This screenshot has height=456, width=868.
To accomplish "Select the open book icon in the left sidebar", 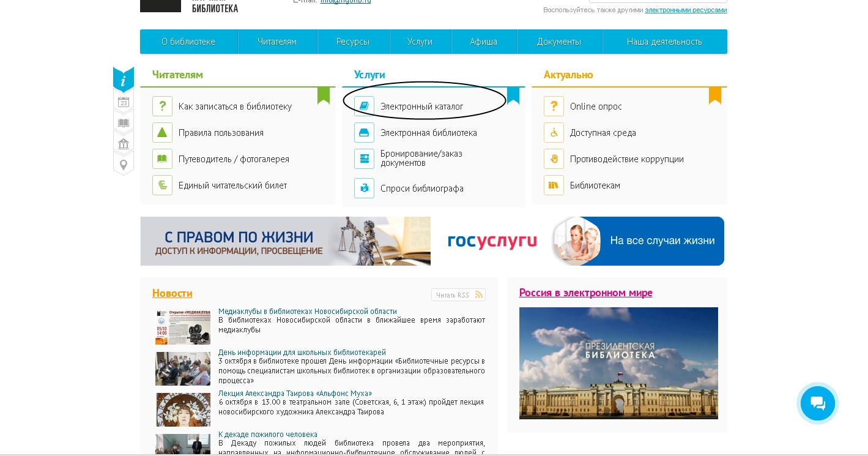I will coord(124,123).
